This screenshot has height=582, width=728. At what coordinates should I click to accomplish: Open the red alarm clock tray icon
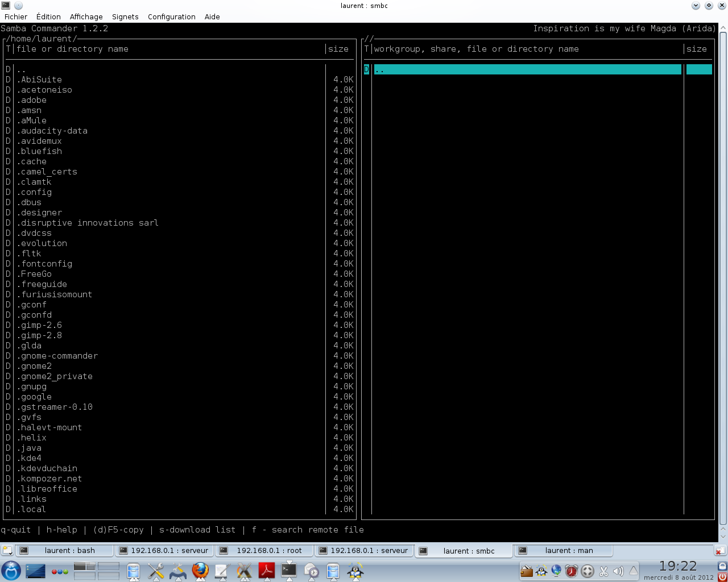tap(572, 571)
